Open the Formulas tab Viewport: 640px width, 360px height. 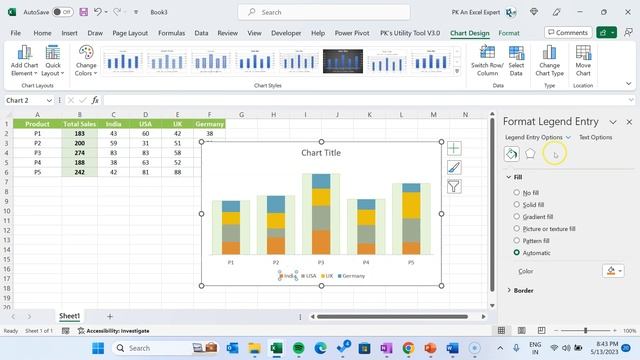pyautogui.click(x=171, y=33)
